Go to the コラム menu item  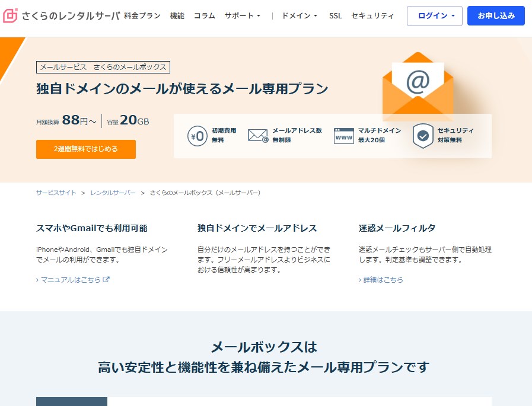tap(205, 16)
